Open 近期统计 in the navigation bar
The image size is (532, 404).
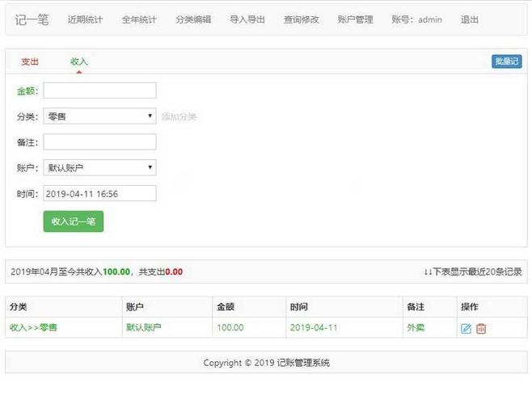[85, 19]
